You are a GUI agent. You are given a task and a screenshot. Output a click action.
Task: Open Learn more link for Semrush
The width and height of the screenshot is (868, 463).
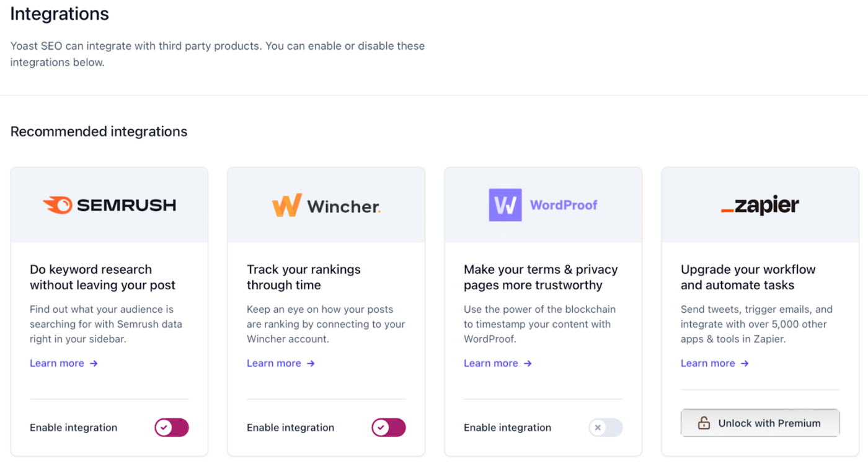click(x=57, y=364)
